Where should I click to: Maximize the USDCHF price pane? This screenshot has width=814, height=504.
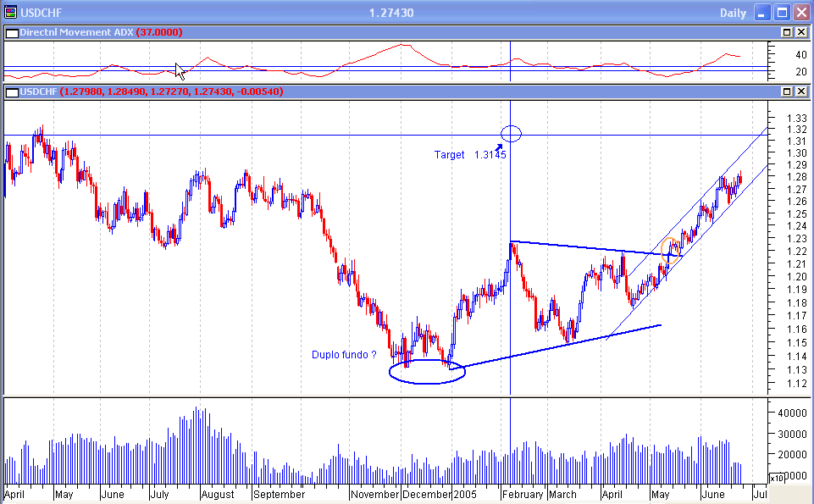click(x=786, y=91)
